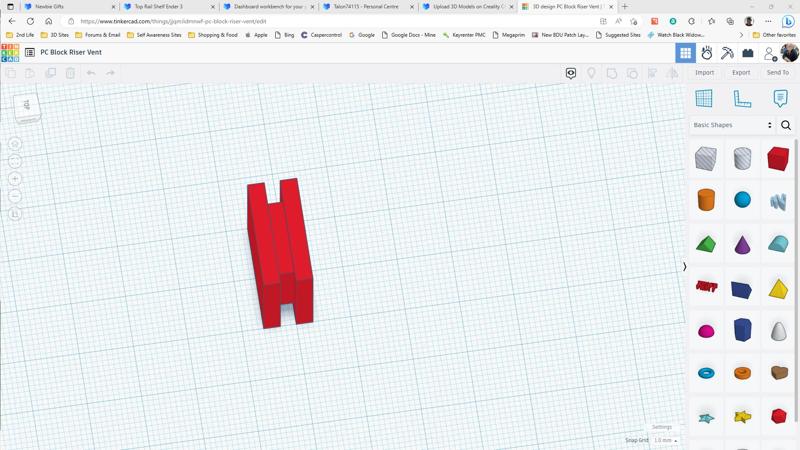
Task: Pick the brown Heart shape
Action: point(779,373)
